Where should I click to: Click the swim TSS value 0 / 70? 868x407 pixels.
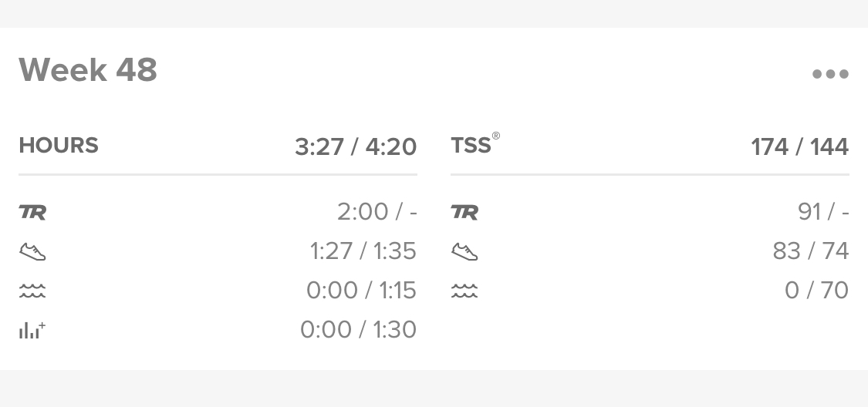[816, 291]
